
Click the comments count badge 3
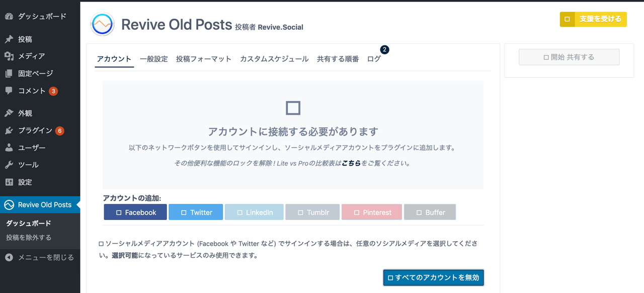[53, 91]
